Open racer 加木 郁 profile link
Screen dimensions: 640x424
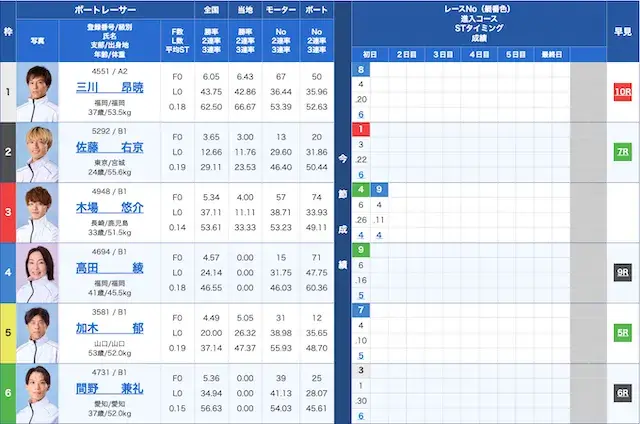click(109, 329)
